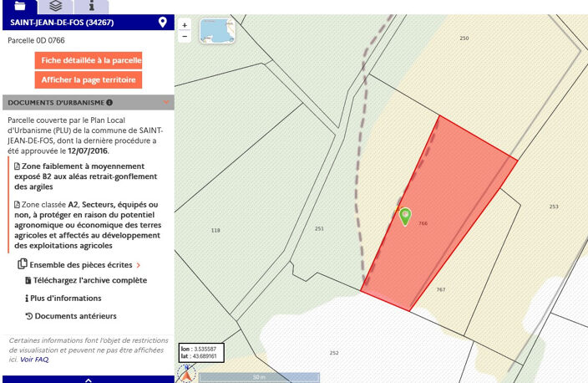This screenshot has height=383, width=588.
Task: Open the folder tab in side panel
Action: click(x=19, y=7)
